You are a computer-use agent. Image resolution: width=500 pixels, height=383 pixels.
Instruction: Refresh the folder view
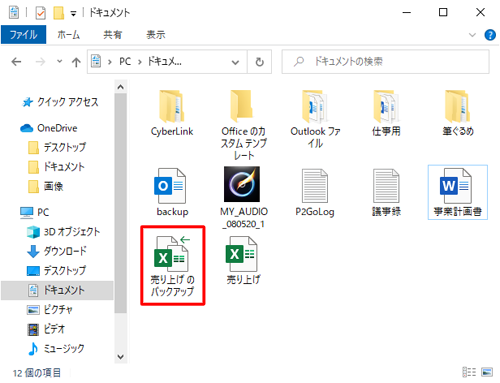coord(259,62)
